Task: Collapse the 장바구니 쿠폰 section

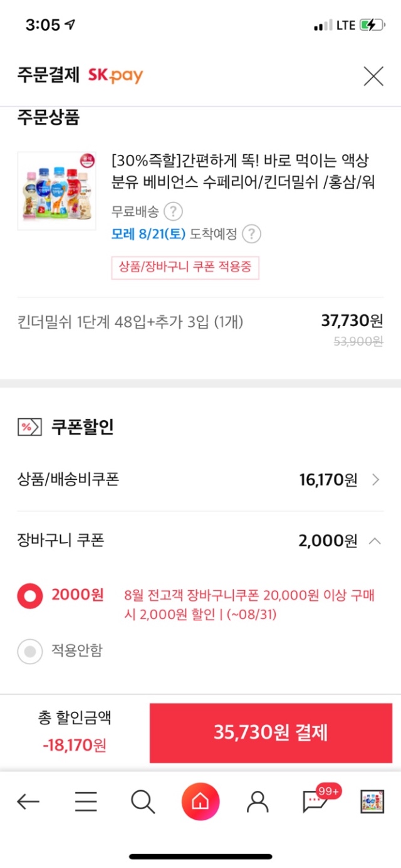Action: click(375, 541)
